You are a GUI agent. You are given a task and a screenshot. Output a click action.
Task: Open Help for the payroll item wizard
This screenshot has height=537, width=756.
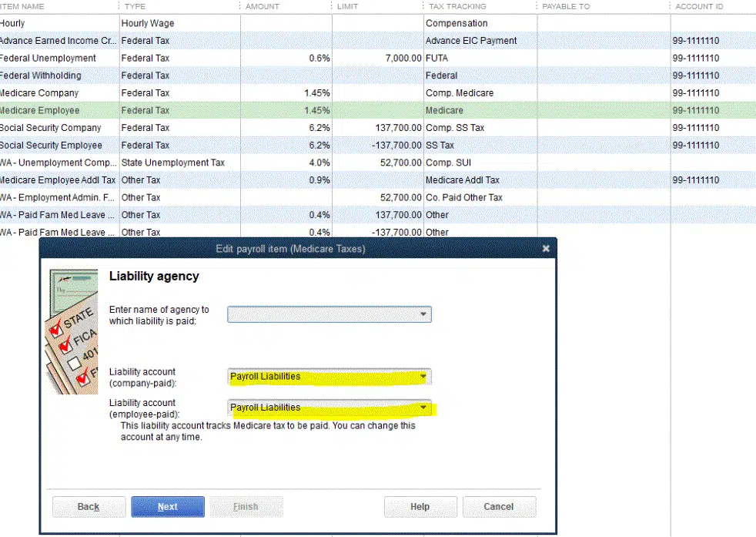pos(420,506)
